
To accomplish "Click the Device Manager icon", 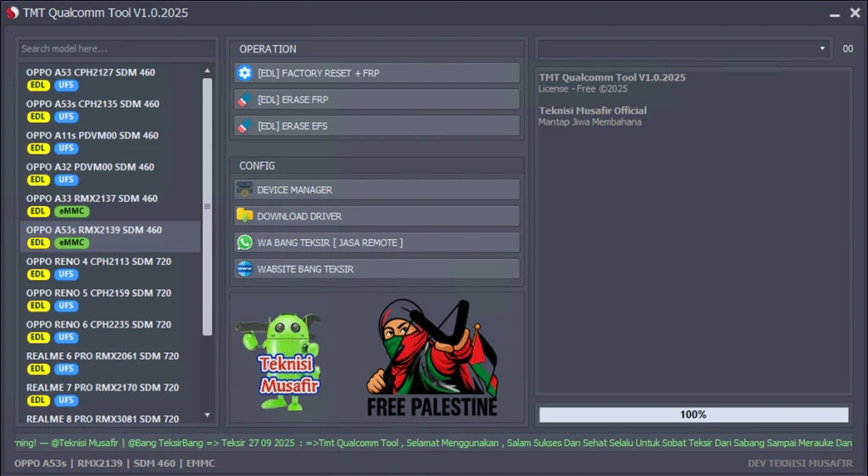I will tap(245, 190).
